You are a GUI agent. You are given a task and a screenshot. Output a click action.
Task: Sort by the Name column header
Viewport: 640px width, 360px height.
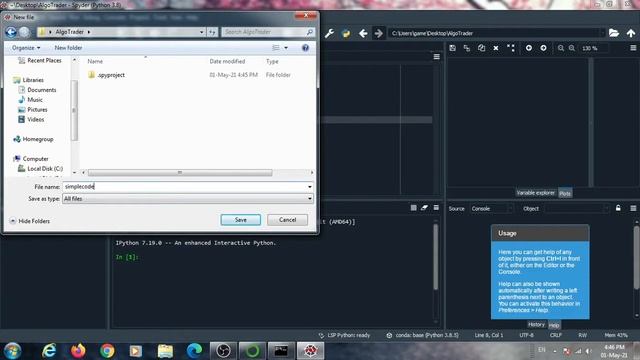(95, 61)
